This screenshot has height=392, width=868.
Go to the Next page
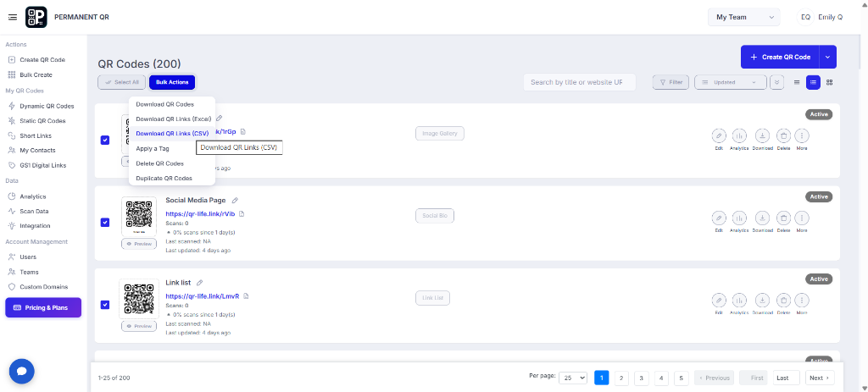820,378
